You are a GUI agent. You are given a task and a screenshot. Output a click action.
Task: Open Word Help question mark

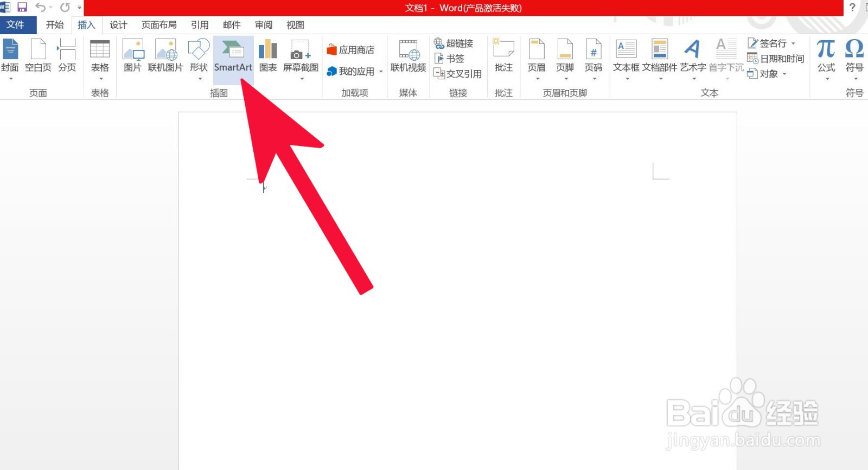tap(852, 8)
